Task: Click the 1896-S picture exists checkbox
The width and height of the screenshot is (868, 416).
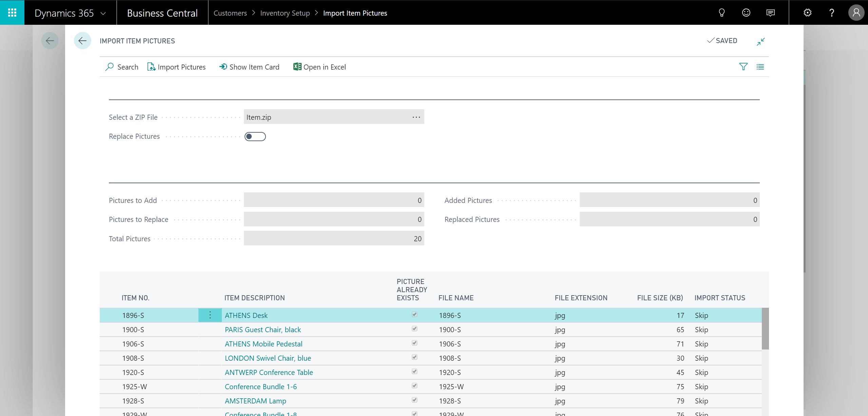Action: click(414, 315)
